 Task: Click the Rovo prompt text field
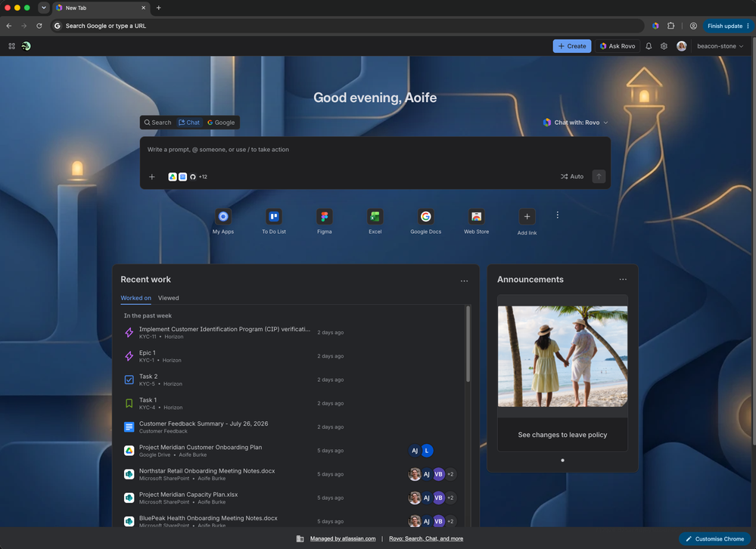click(375, 150)
